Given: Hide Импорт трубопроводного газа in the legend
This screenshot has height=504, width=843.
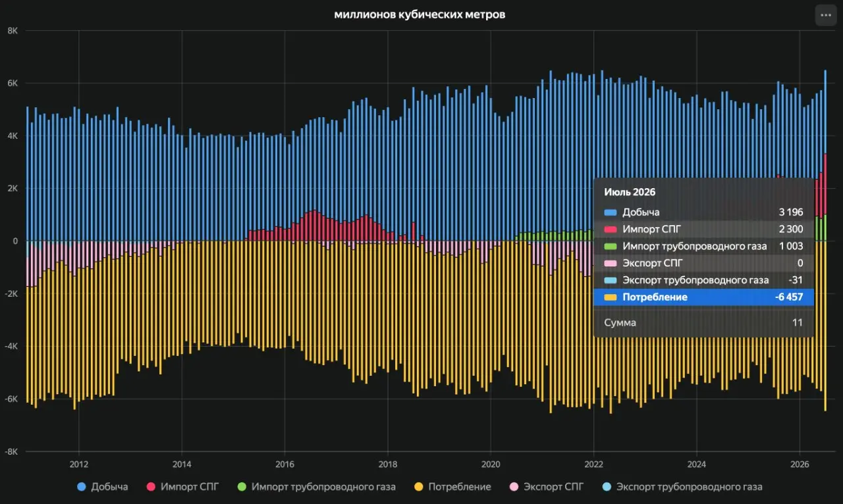Looking at the screenshot, I should point(316,487).
